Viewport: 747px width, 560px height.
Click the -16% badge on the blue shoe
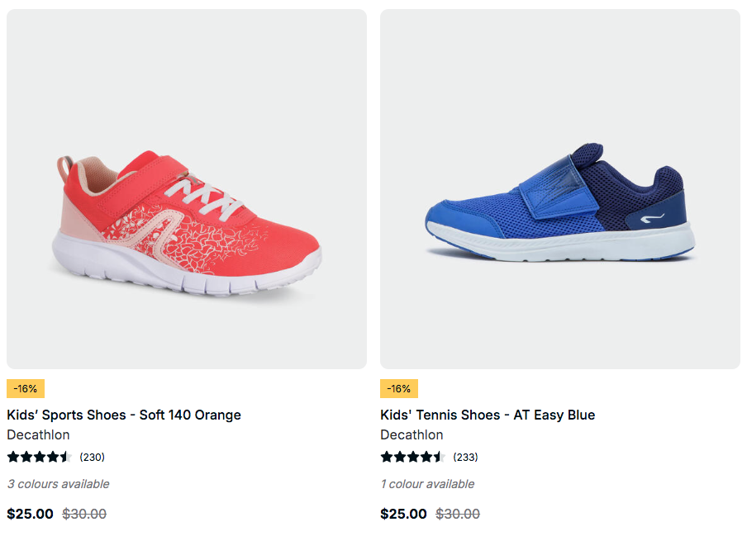399,388
